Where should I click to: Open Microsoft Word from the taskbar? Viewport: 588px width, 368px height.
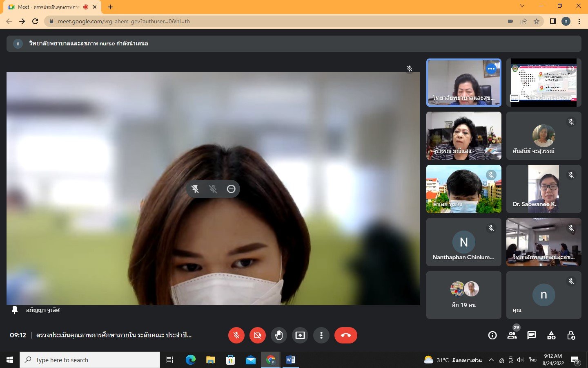point(291,360)
